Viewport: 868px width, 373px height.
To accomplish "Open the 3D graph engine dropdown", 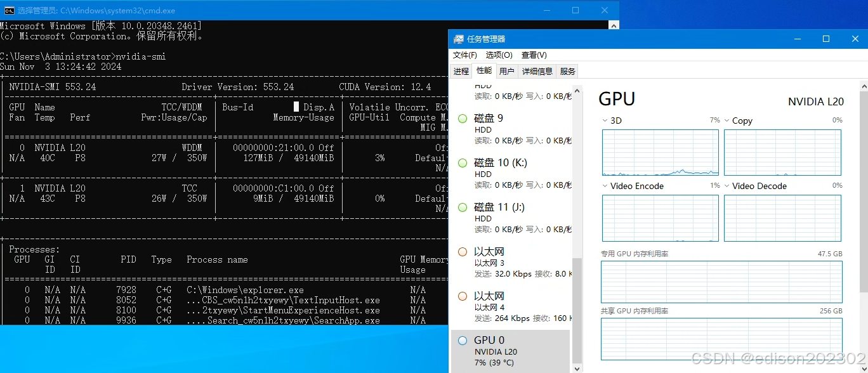I will [605, 121].
